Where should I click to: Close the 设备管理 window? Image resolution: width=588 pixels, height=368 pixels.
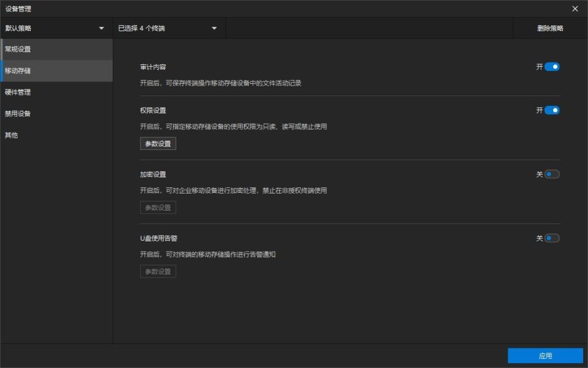click(575, 9)
